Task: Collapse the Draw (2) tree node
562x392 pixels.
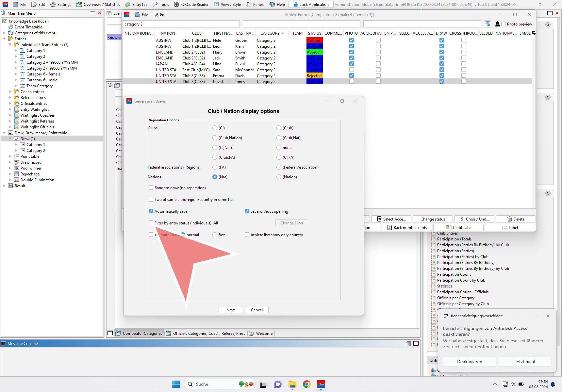Action: (x=10, y=139)
